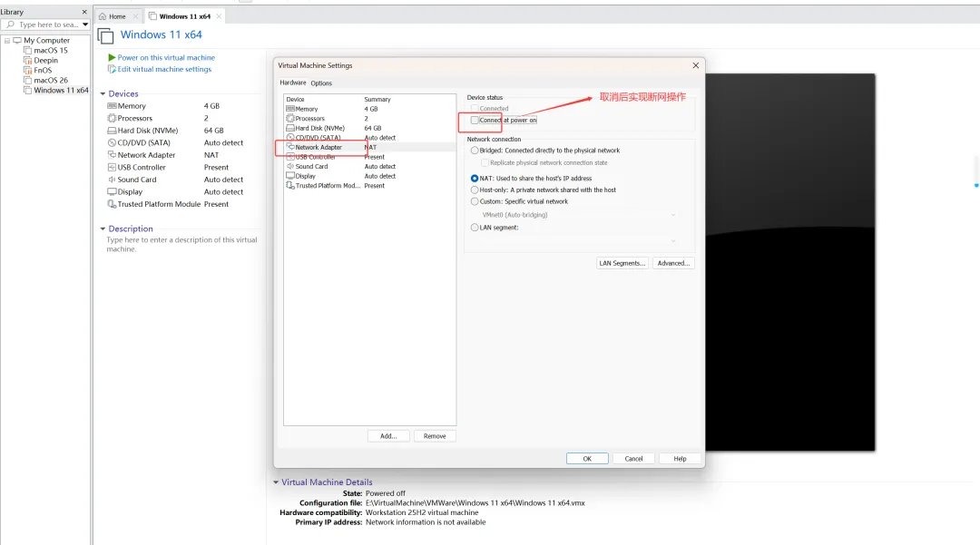The width and height of the screenshot is (980, 545).
Task: Select Windows 11 x64 in Library tree
Action: [x=61, y=90]
